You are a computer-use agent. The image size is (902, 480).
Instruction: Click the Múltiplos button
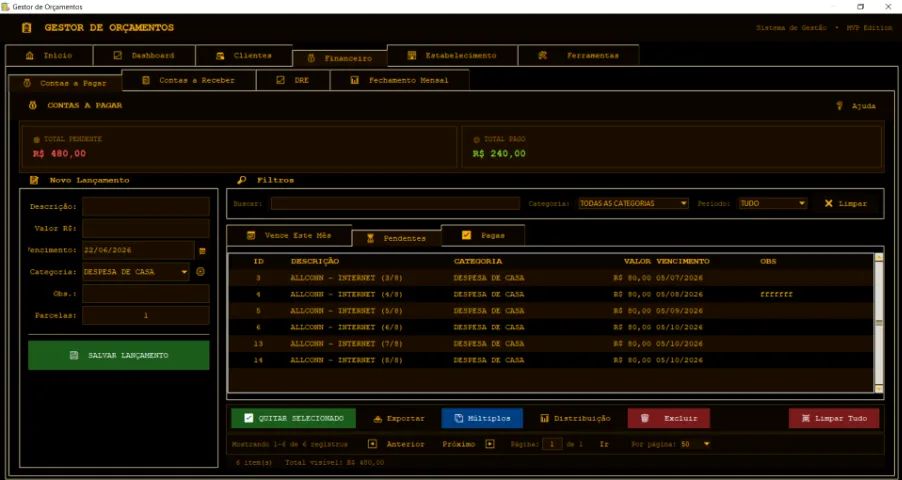click(482, 418)
